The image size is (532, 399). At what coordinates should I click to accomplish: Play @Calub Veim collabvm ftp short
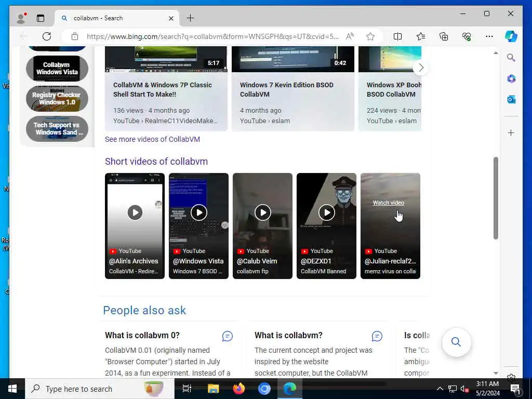click(262, 226)
